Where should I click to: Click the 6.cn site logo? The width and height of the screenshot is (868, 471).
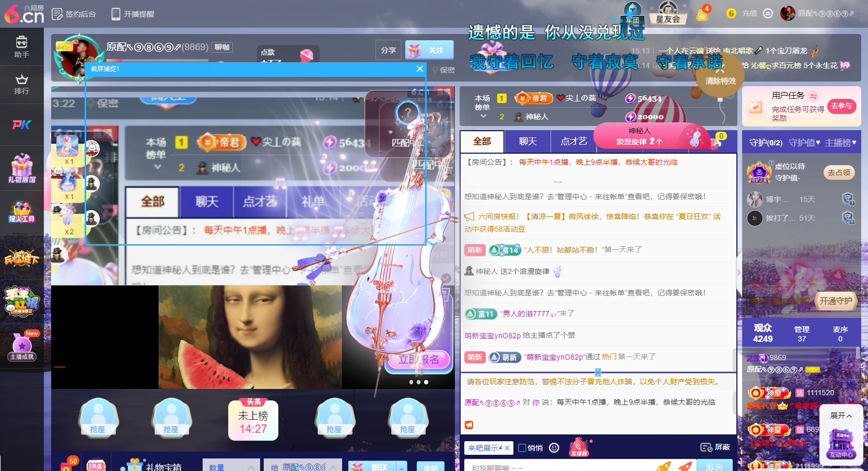click(x=24, y=14)
